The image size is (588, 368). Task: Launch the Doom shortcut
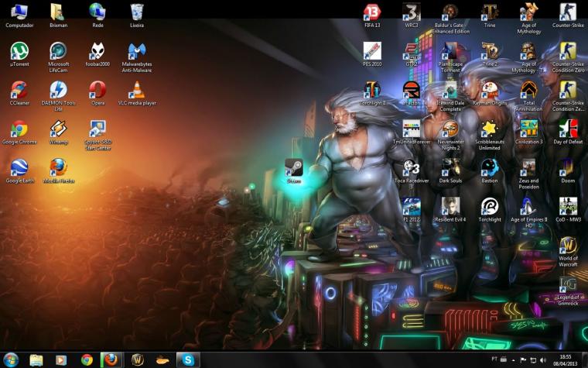(568, 171)
